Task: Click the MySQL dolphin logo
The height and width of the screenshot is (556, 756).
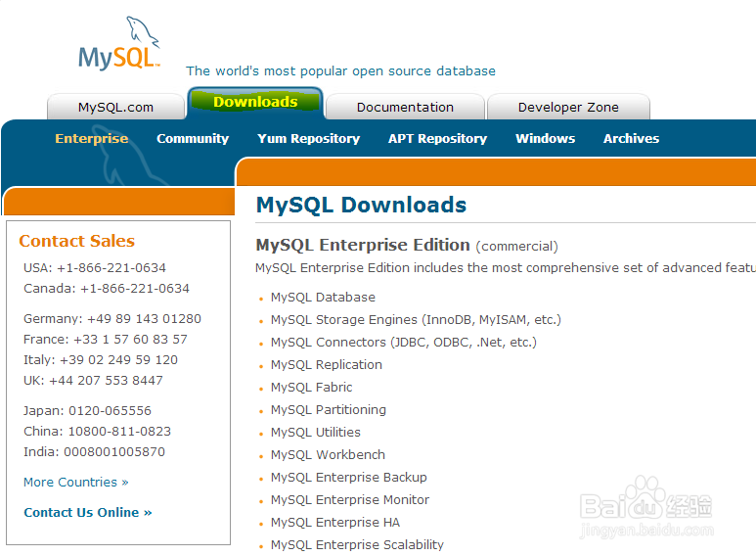Action: [119, 43]
